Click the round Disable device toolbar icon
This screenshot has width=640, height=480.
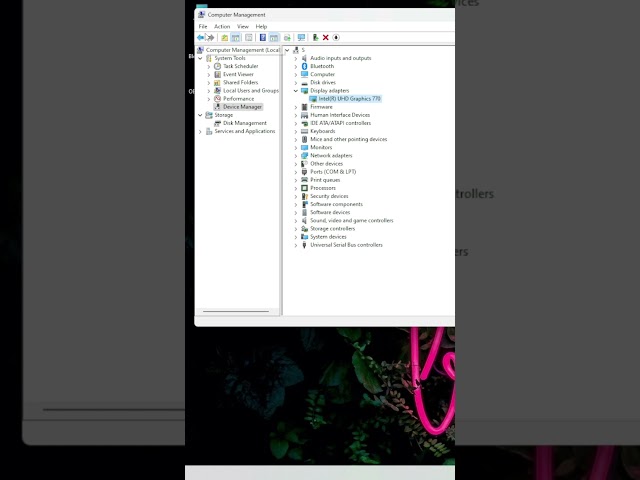[336, 38]
